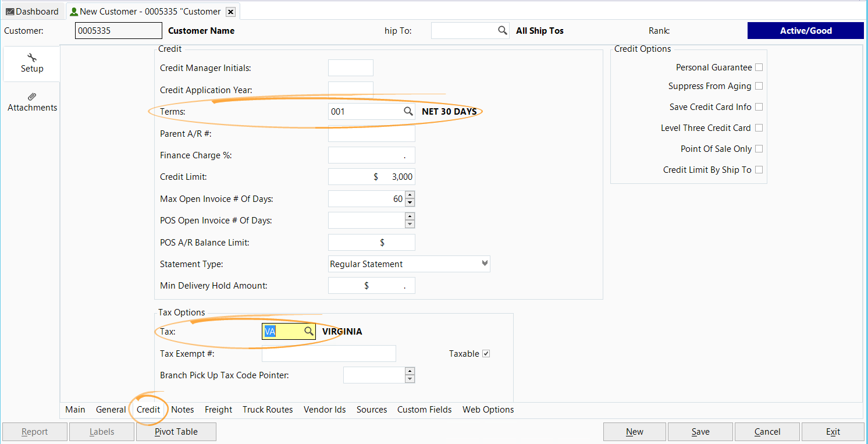Expand the Statement Type dropdown
The height and width of the screenshot is (444, 868).
485,264
